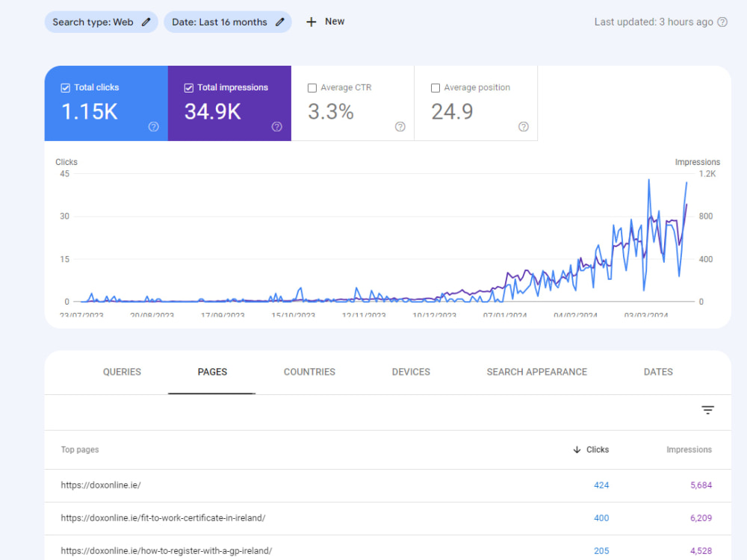Click the 424 clicks value
Viewport: 747px width, 560px height.
(601, 485)
